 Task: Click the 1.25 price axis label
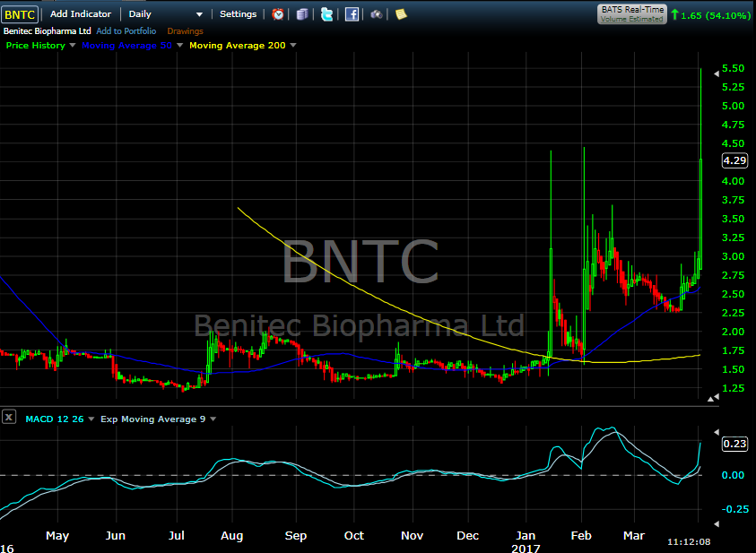(733, 388)
